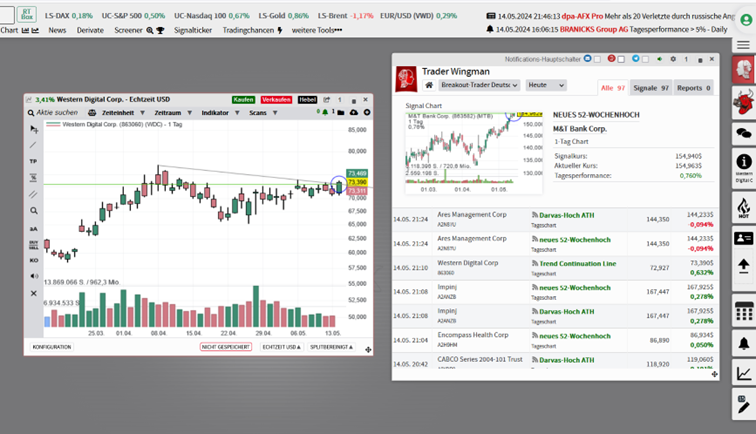The image size is (756, 434).
Task: Click the KONFIGURATION button below chart
Action: (52, 346)
